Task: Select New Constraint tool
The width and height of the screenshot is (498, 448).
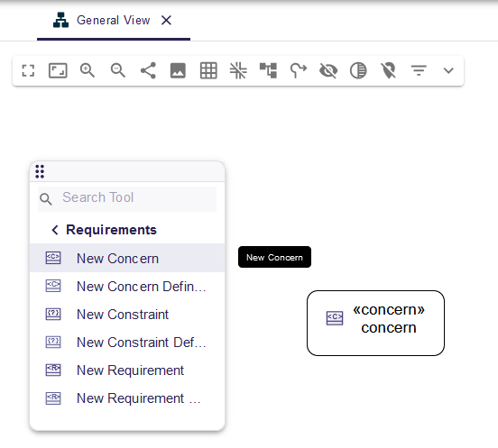Action: pyautogui.click(x=127, y=314)
